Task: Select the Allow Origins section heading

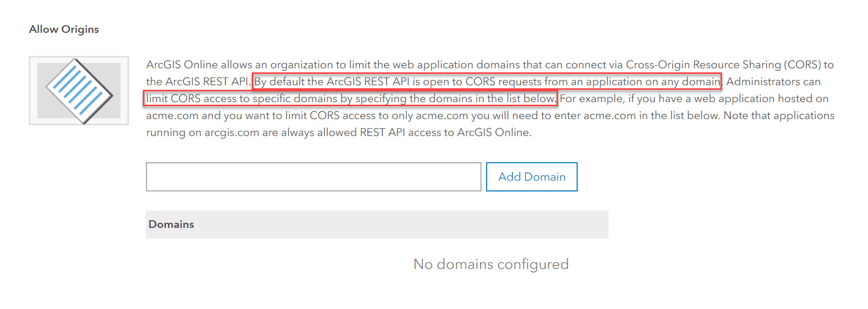Action: (64, 29)
